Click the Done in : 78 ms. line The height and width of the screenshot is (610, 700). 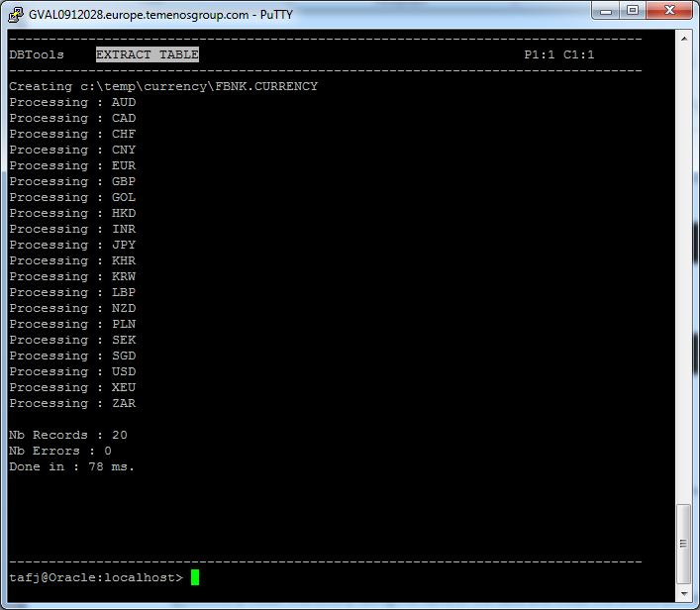pos(72,467)
